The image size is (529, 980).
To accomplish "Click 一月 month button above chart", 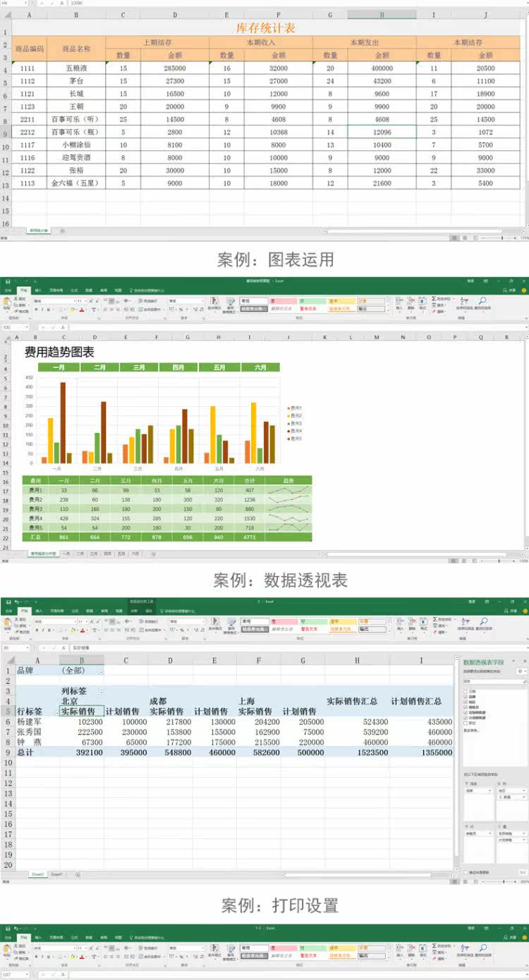I will pyautogui.click(x=59, y=367).
